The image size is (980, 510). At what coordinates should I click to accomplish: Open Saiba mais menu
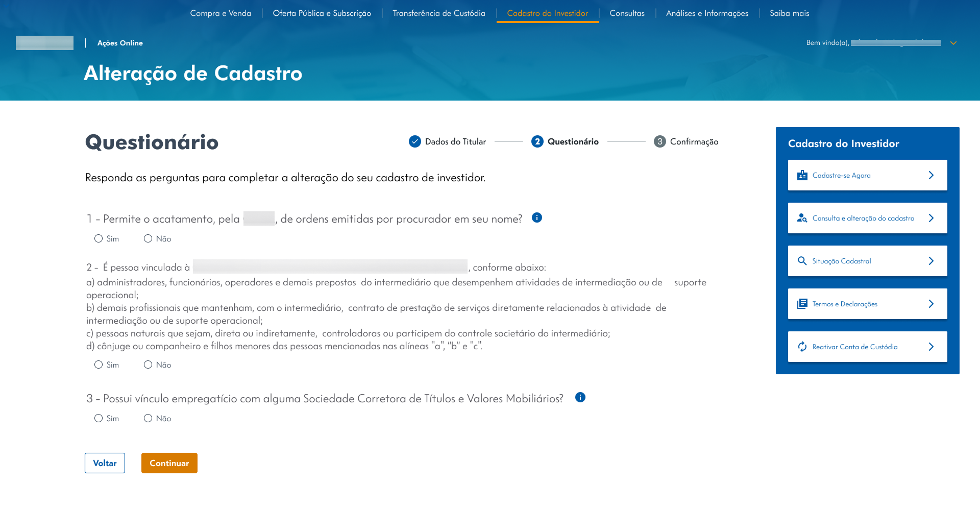(x=790, y=13)
